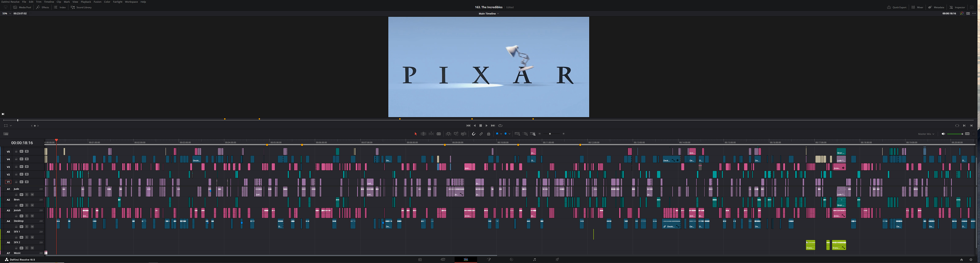Open the Master Mix output dropdown

click(x=926, y=134)
